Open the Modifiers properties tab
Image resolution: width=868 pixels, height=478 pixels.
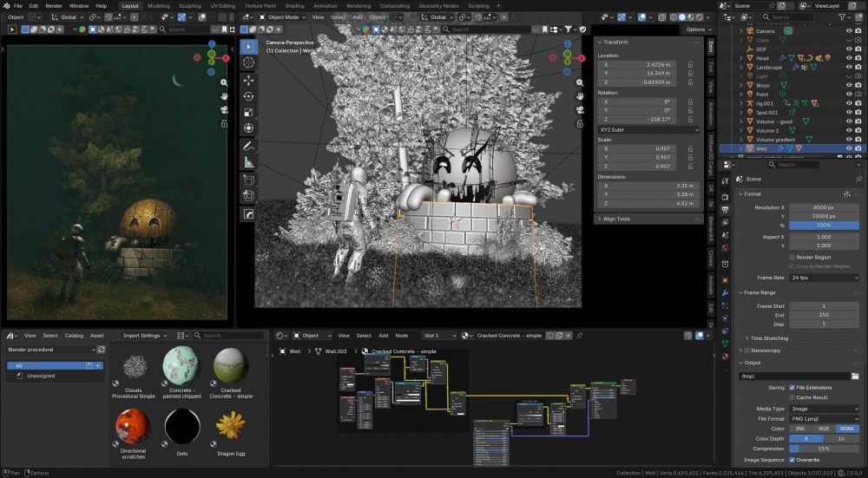coord(725,292)
